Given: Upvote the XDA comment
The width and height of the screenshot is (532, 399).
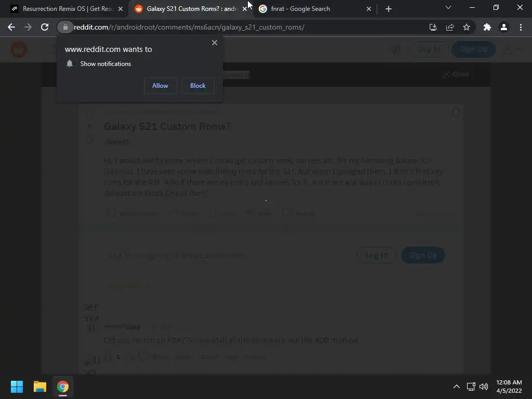Looking at the screenshot, I should tap(108, 357).
